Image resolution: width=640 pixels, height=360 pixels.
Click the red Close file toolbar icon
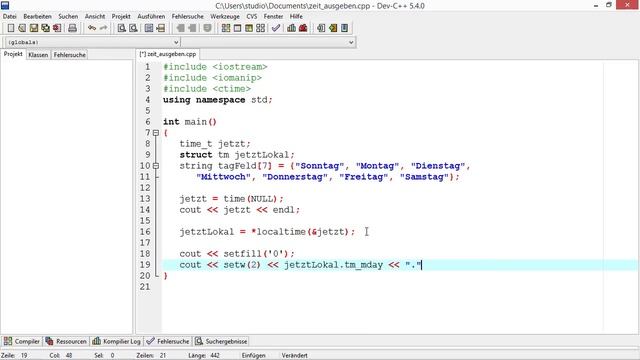coord(57,28)
